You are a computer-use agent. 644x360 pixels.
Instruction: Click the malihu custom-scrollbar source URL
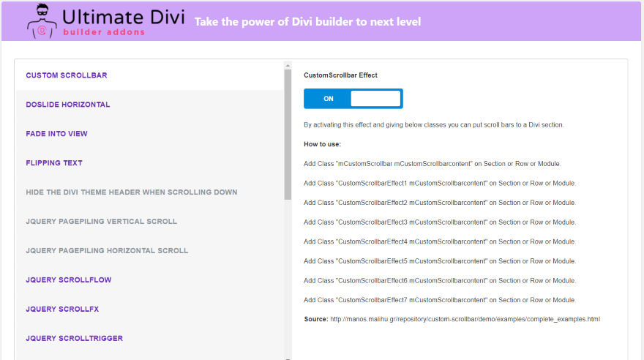tap(465, 319)
